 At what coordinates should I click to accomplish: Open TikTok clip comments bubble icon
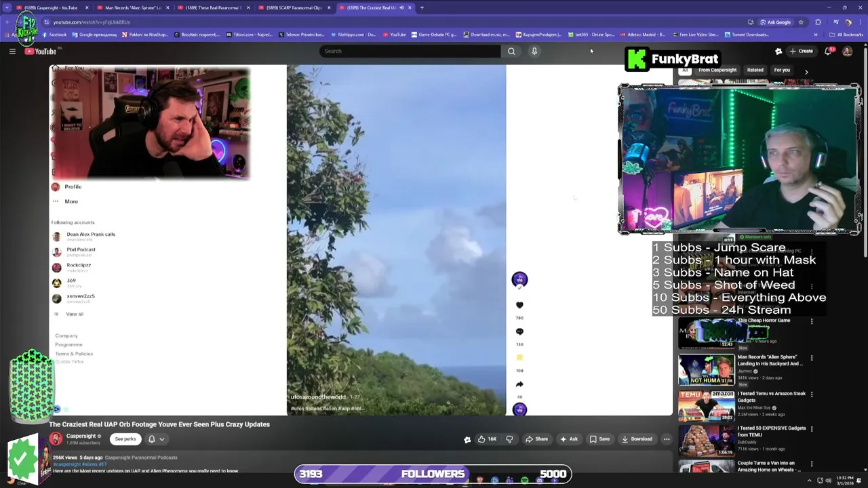[519, 331]
